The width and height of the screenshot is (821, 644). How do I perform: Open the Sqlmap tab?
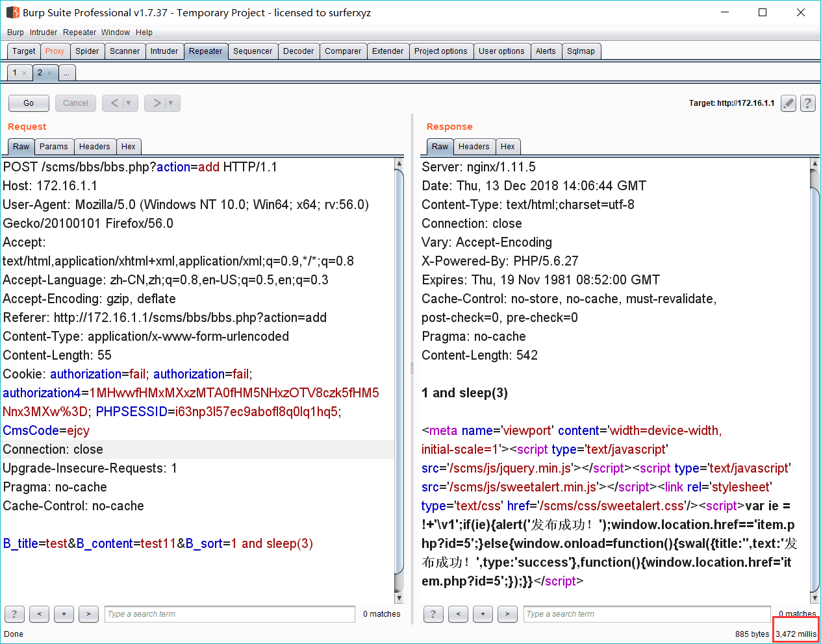click(581, 51)
